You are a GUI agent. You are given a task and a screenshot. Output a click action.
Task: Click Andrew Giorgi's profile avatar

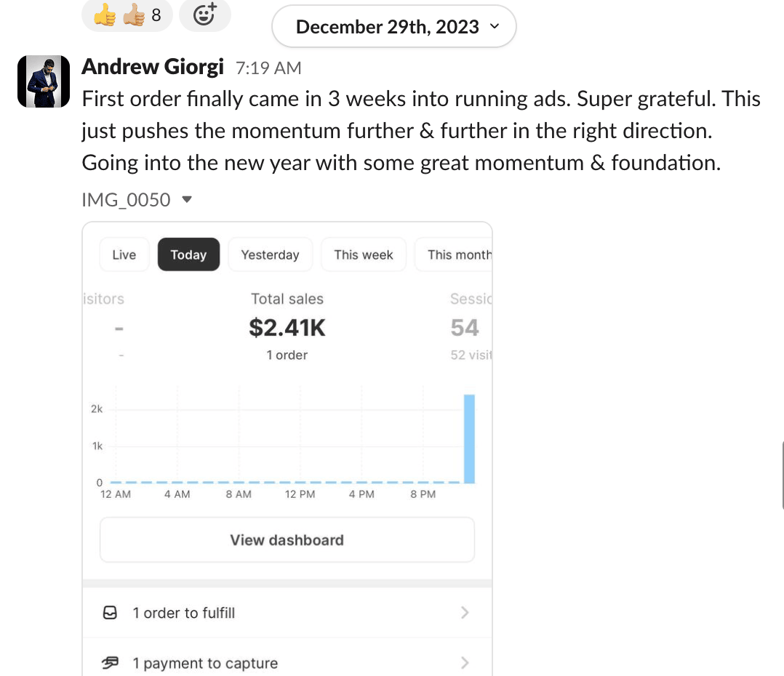point(43,81)
